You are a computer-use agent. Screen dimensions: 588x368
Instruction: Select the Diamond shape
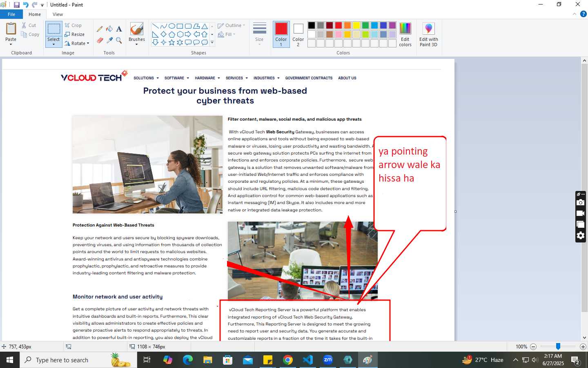(x=163, y=34)
